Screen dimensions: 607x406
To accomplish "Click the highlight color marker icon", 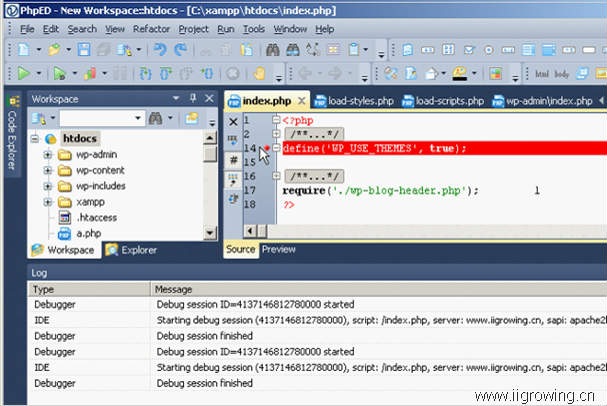I will [x=460, y=73].
